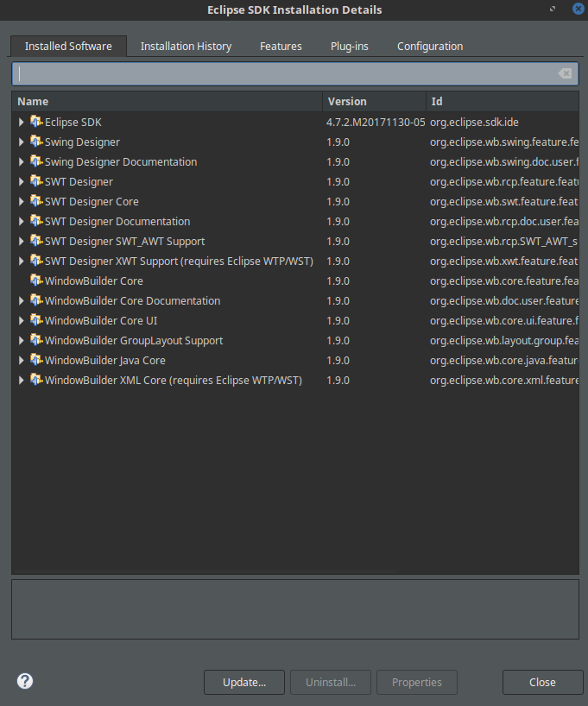Open the Installation History tab
Viewport: 588px width, 706px height.
(187, 46)
